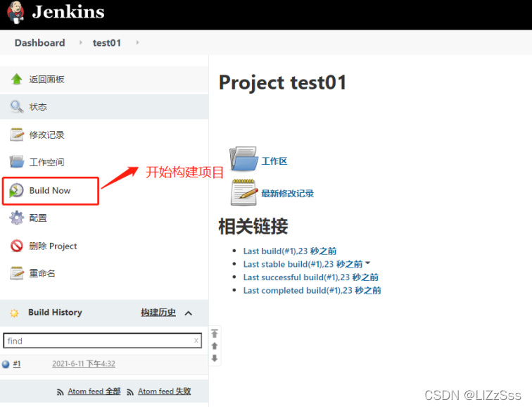This screenshot has width=532, height=407.
Task: Open the 最新修改记录 link
Action: click(x=287, y=194)
